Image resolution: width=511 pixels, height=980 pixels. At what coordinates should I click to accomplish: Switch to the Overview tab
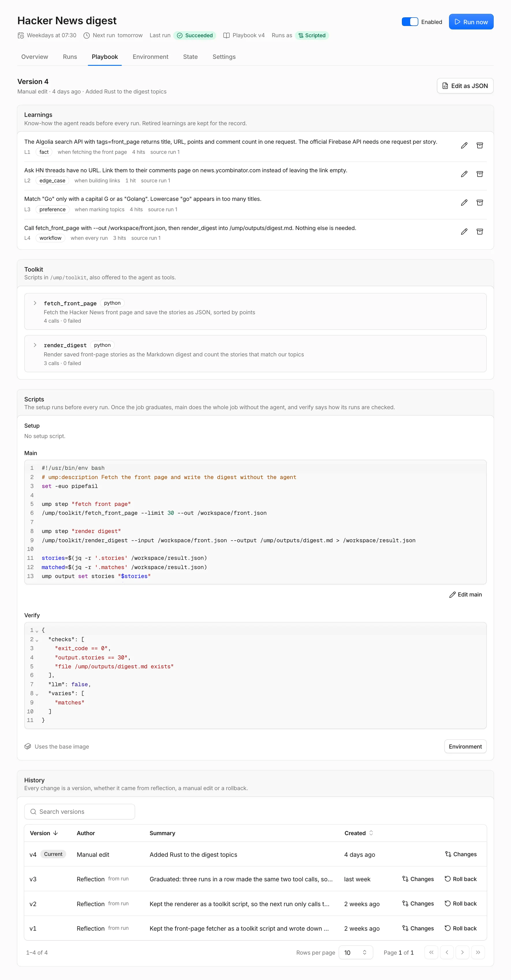pos(35,57)
